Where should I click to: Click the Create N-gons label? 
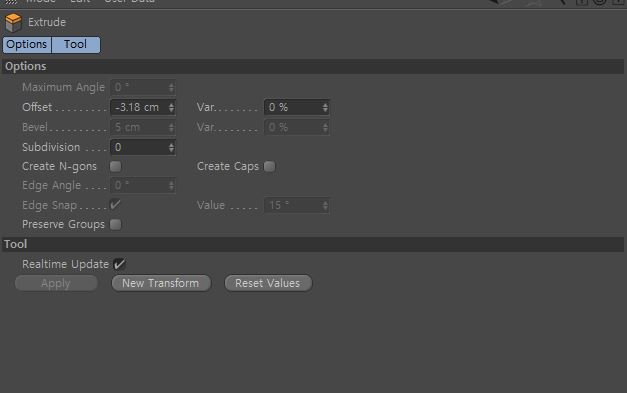pyautogui.click(x=60, y=167)
